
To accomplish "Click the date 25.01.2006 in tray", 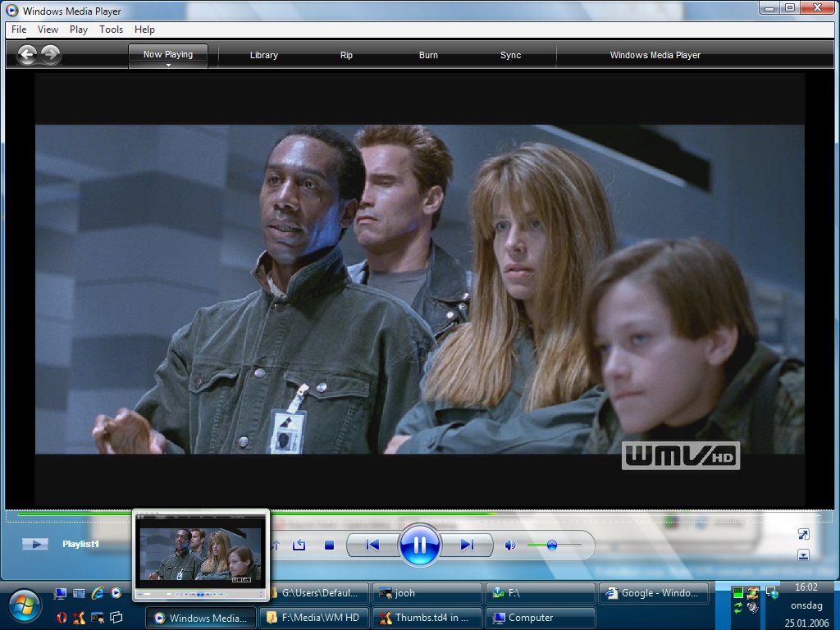I will 806,623.
